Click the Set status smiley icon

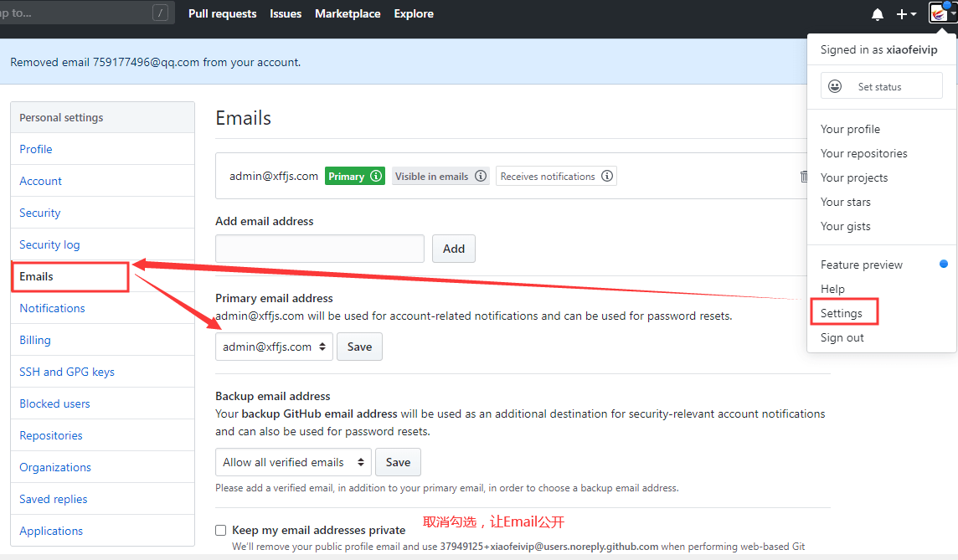tap(835, 86)
